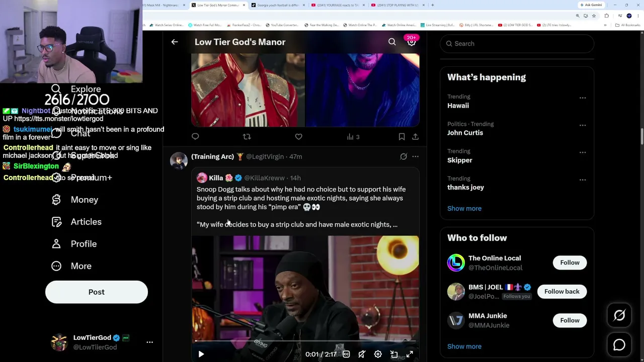Share the red jacket image post
This screenshot has height=362, width=644.
click(x=415, y=137)
